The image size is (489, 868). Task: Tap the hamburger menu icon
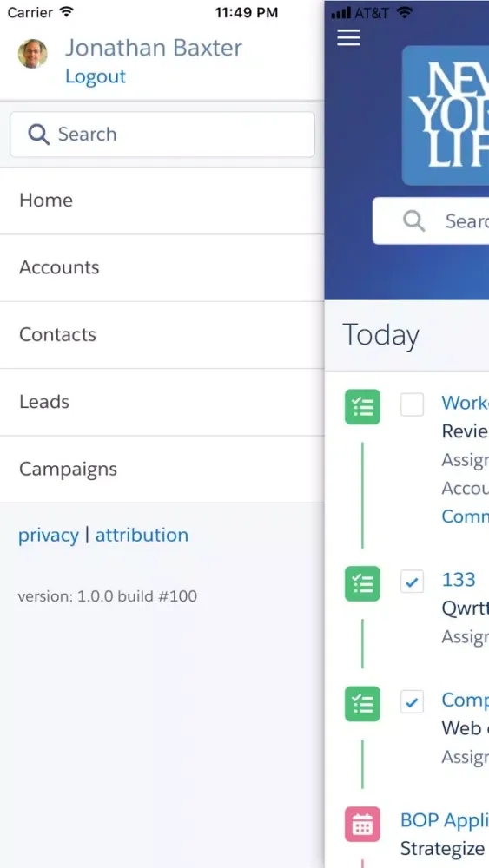tap(348, 37)
